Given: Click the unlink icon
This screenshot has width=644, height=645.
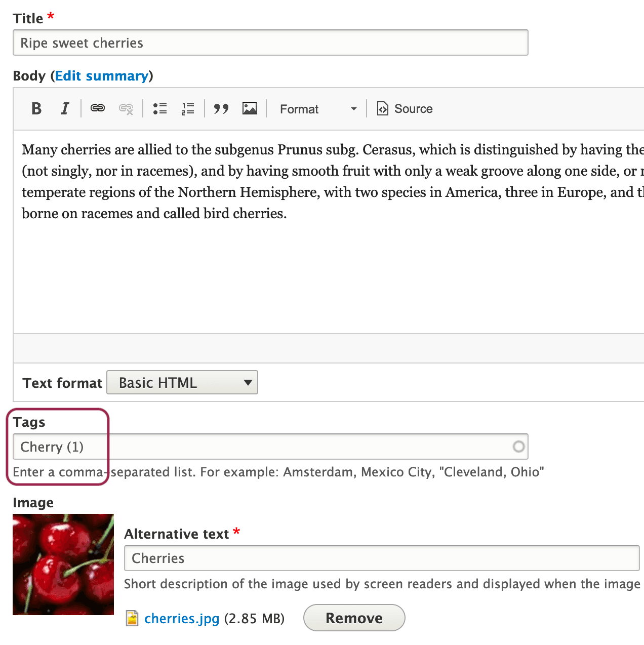Looking at the screenshot, I should [x=126, y=109].
